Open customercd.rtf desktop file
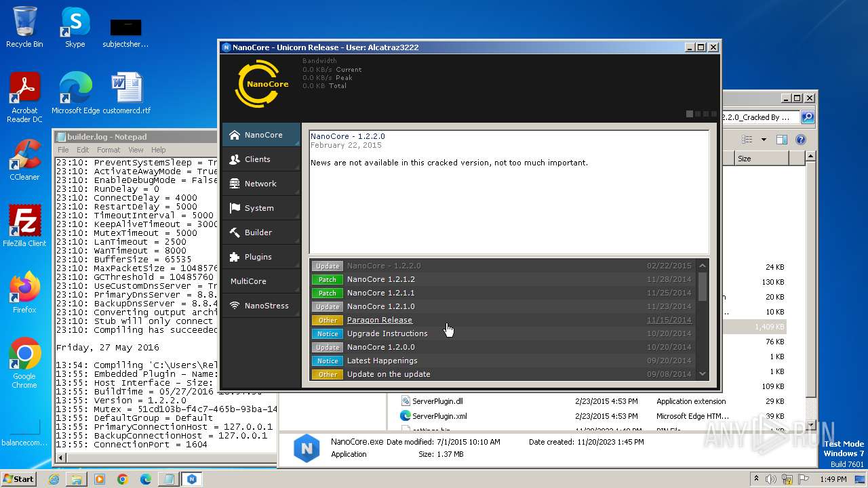868x488 pixels. [x=127, y=94]
